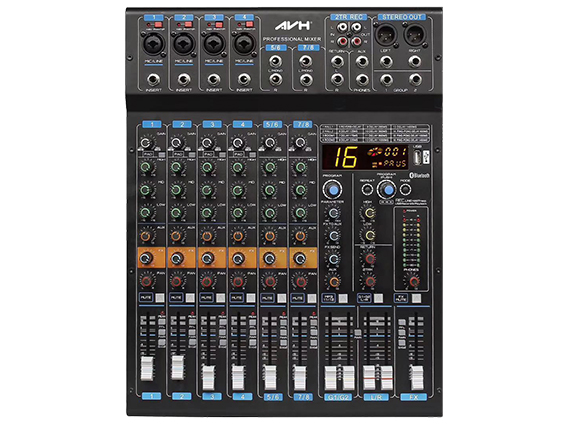Push the MODE button on the player

click(405, 189)
